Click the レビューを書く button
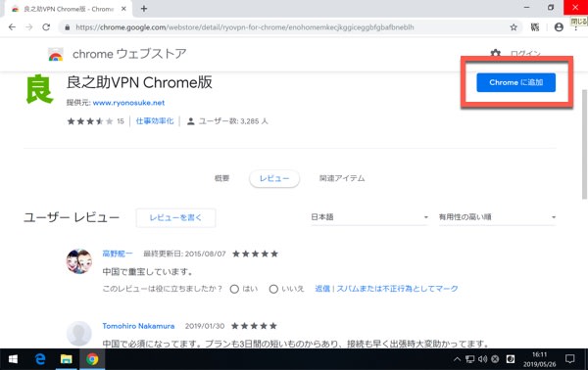Screen dimensions: 588x370 [x=175, y=218]
